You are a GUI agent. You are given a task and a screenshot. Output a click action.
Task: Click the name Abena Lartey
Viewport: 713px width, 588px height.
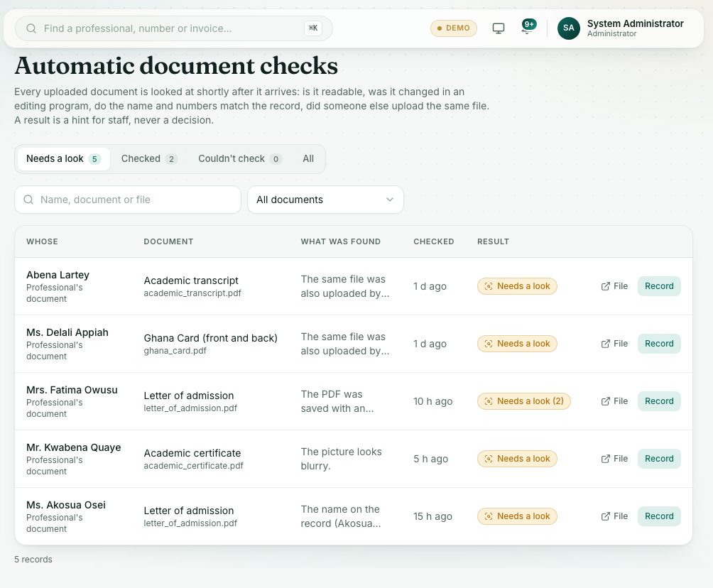coord(58,275)
